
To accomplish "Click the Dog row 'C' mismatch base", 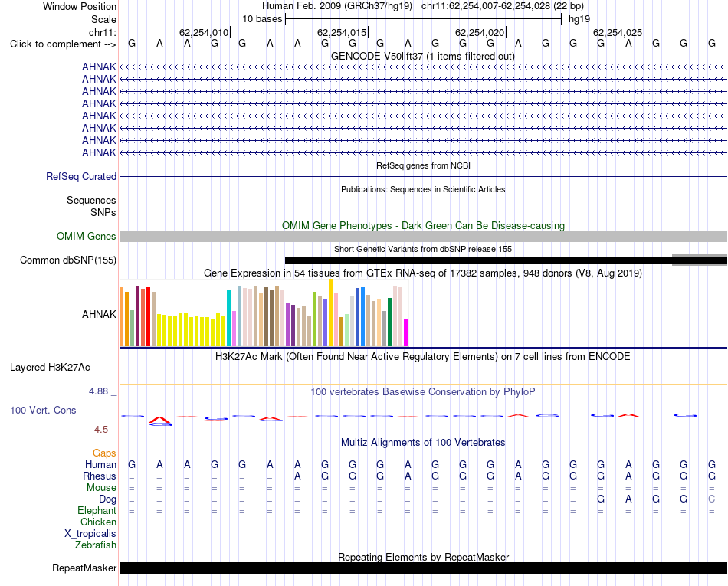I will pyautogui.click(x=711, y=499).
